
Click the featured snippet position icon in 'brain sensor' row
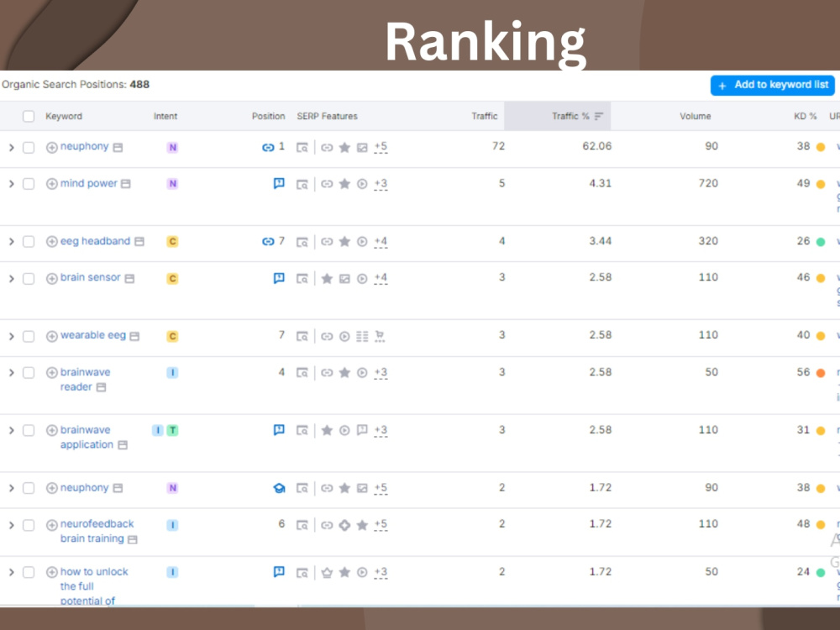click(x=279, y=278)
